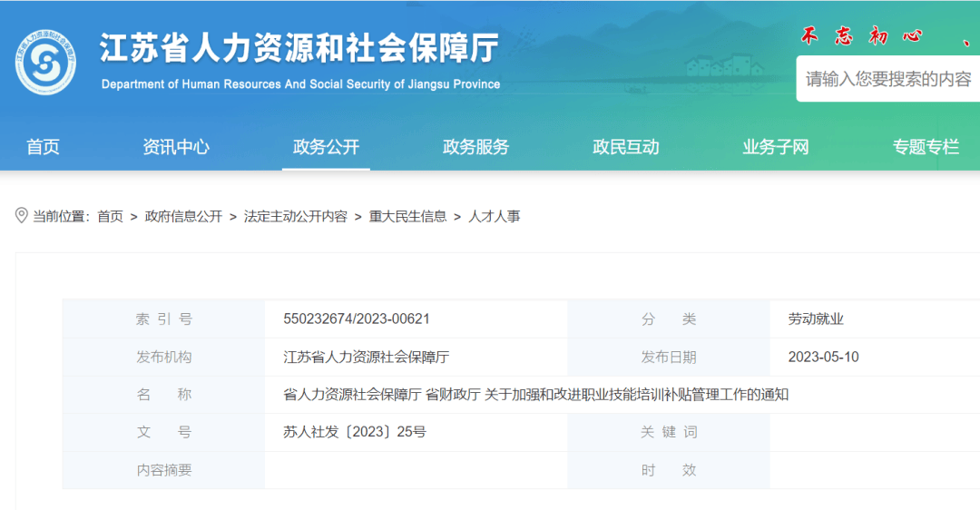
Task: Go to the 政务服务 menu item
Action: (476, 147)
